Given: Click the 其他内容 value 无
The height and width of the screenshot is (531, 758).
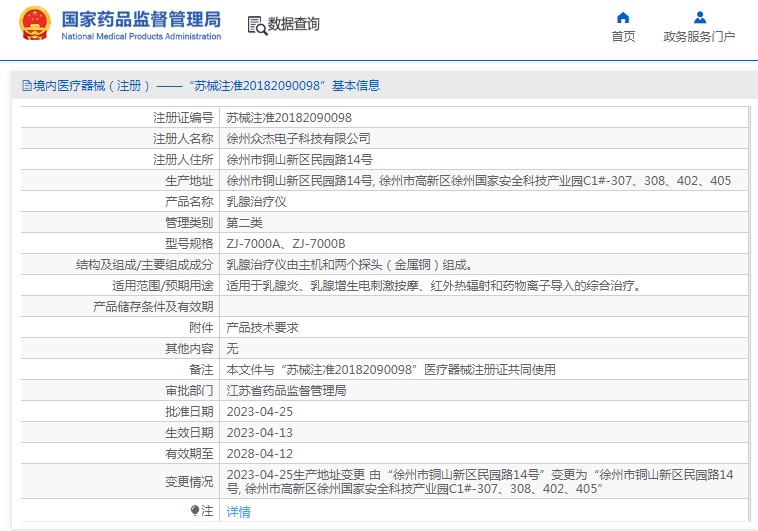Looking at the screenshot, I should tap(232, 349).
